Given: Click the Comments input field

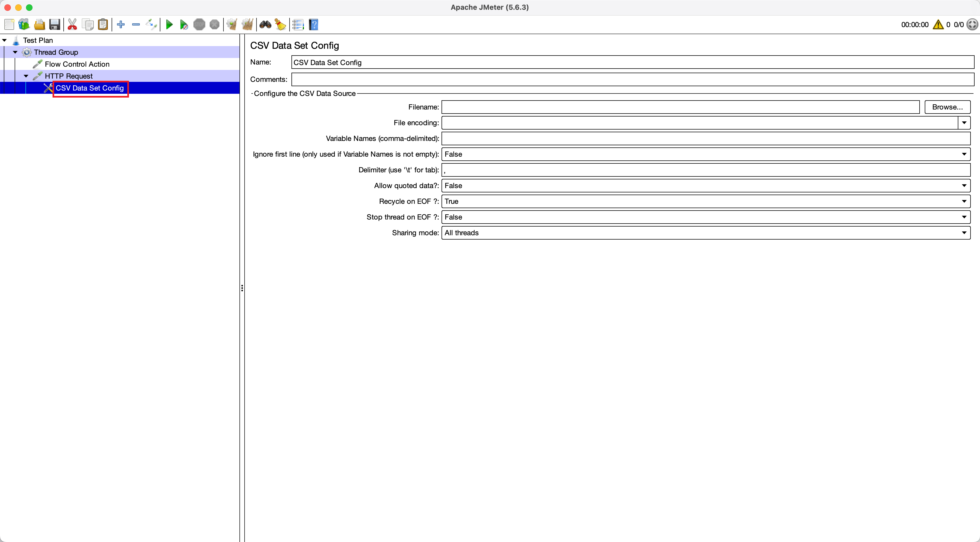Looking at the screenshot, I should (633, 80).
